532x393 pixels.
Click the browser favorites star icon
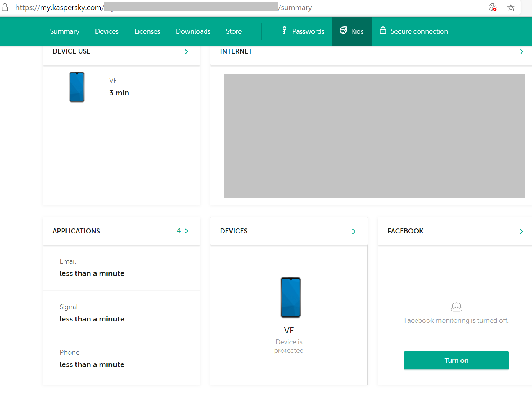511,7
